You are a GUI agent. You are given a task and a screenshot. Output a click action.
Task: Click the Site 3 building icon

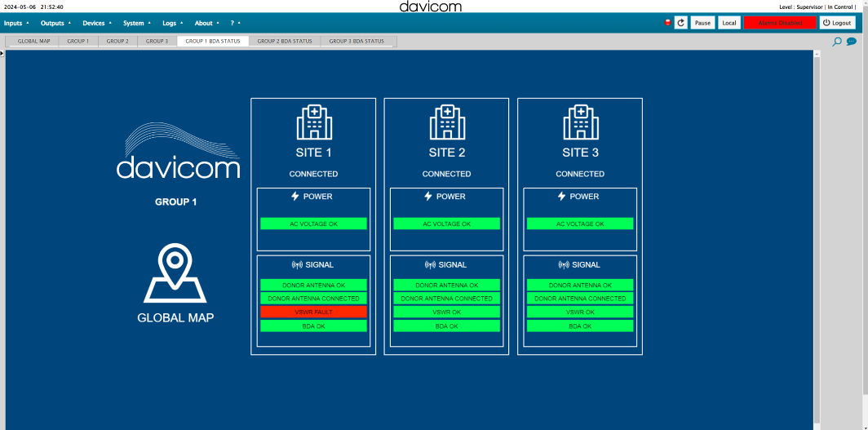point(580,122)
